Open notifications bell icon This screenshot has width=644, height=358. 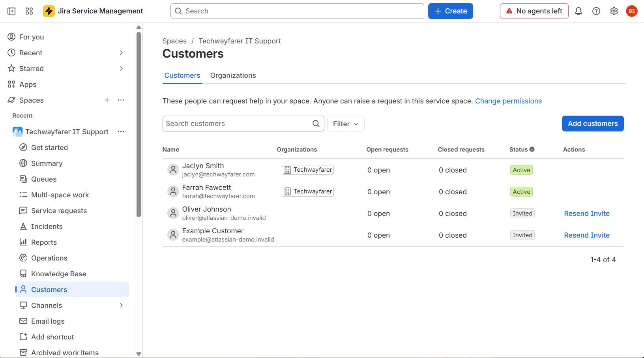pos(578,11)
